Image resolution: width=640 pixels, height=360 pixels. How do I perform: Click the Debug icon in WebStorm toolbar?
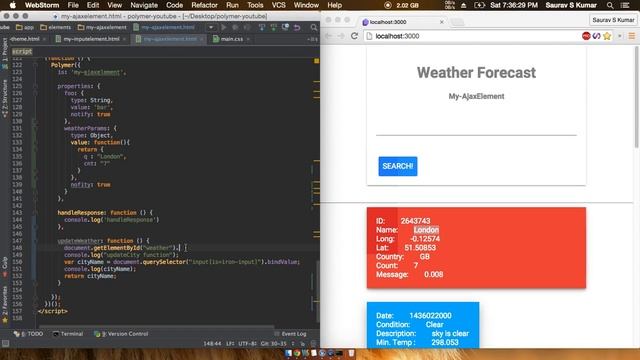click(235, 27)
